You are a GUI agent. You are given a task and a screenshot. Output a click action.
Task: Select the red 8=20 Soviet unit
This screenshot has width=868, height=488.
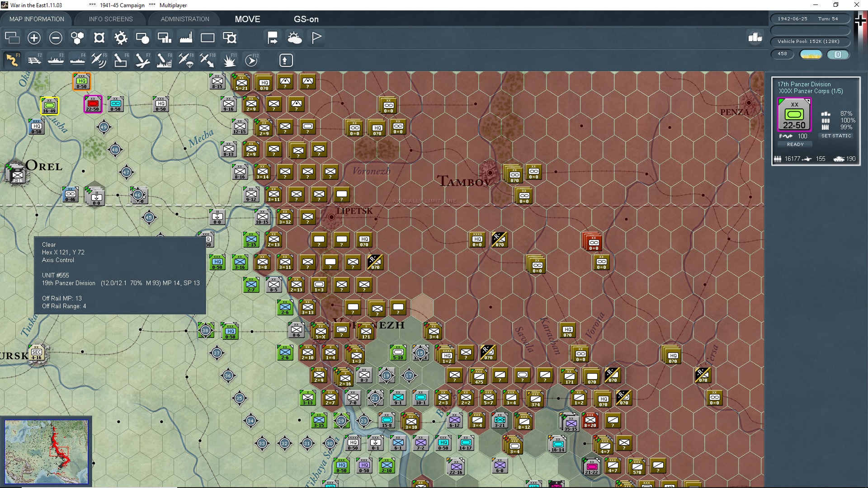pos(590,421)
